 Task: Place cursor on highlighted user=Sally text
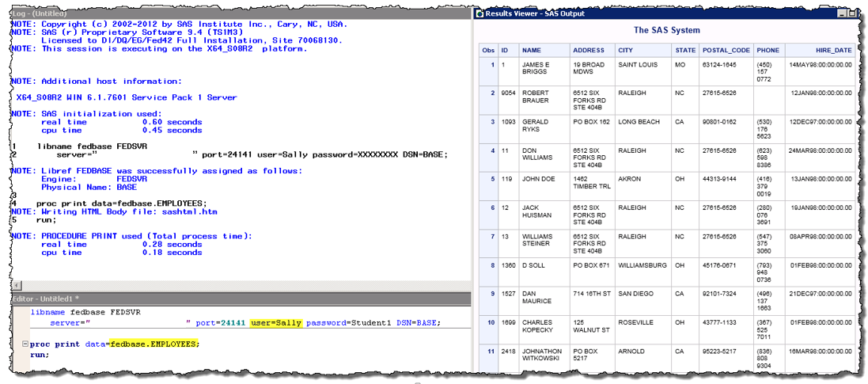(x=275, y=323)
